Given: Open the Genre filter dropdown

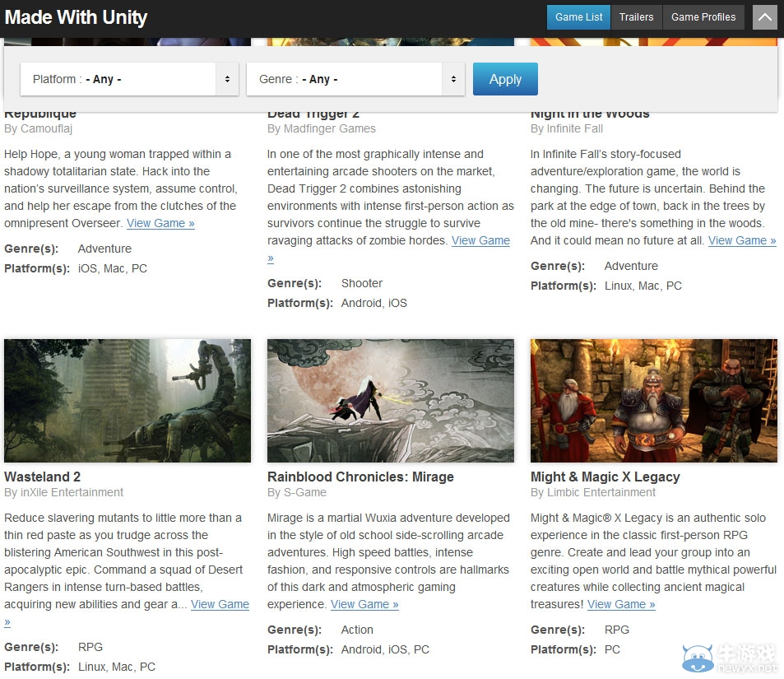Looking at the screenshot, I should [x=355, y=79].
